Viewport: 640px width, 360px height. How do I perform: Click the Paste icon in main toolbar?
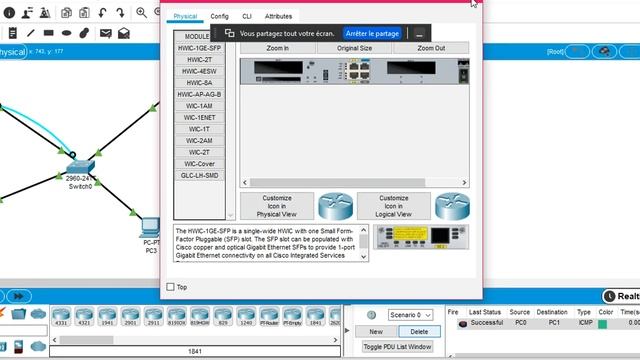(x=84, y=13)
